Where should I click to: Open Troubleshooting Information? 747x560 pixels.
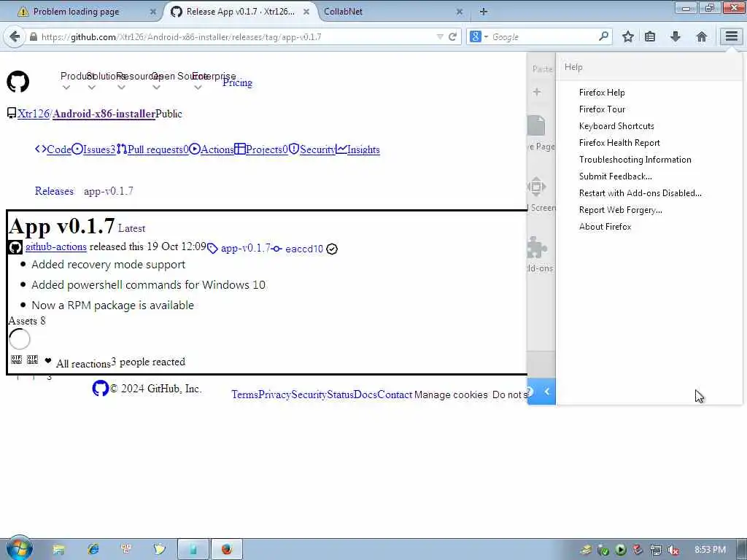[635, 160]
